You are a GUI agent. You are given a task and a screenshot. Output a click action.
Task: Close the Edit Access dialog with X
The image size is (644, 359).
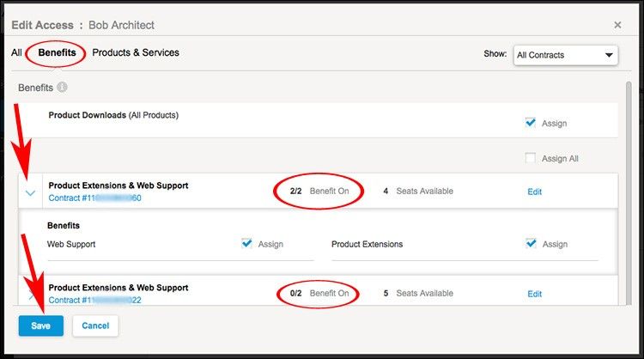(617, 26)
